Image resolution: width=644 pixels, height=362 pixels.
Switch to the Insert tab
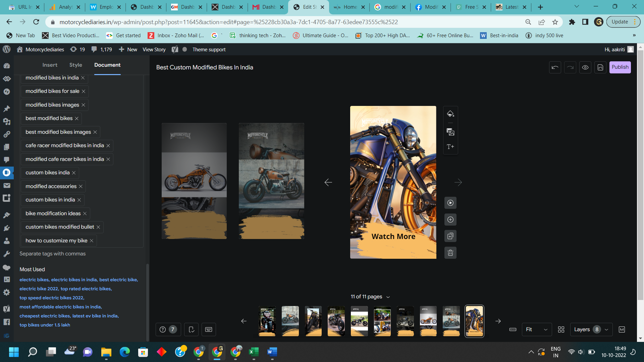[50, 65]
